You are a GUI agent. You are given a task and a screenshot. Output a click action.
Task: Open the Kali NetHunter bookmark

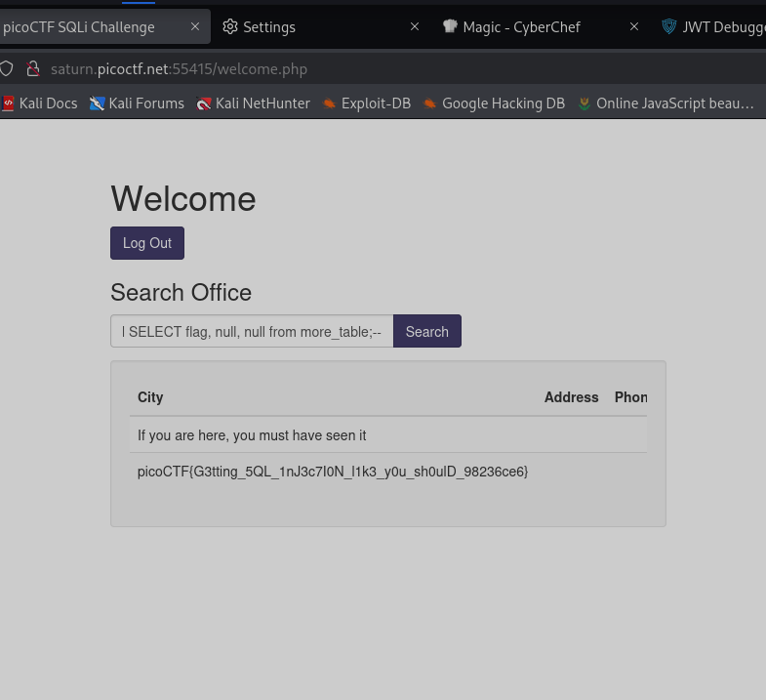pyautogui.click(x=253, y=103)
